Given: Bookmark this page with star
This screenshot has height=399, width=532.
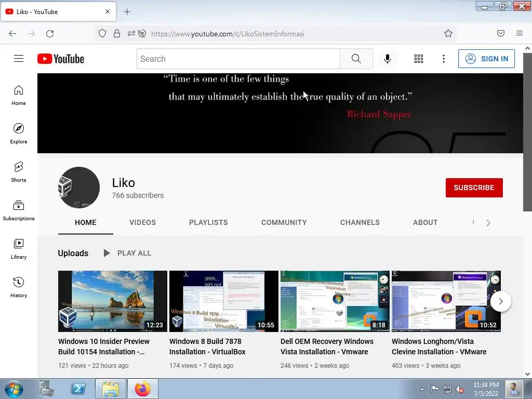Looking at the screenshot, I should click(x=448, y=33).
